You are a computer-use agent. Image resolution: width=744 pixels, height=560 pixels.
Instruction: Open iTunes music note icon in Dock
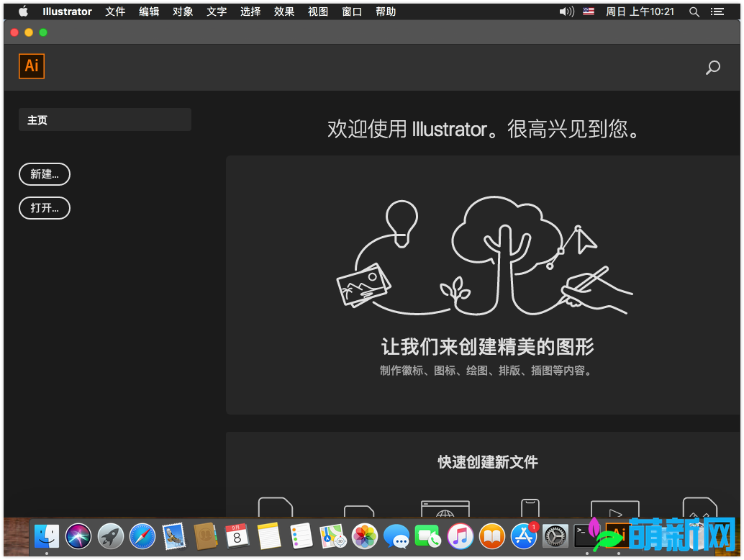click(461, 537)
